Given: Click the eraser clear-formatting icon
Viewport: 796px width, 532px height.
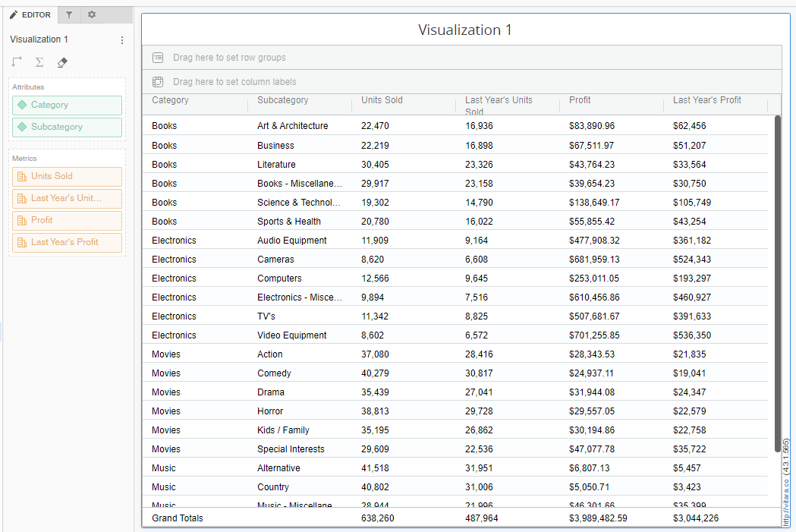Looking at the screenshot, I should 62,62.
